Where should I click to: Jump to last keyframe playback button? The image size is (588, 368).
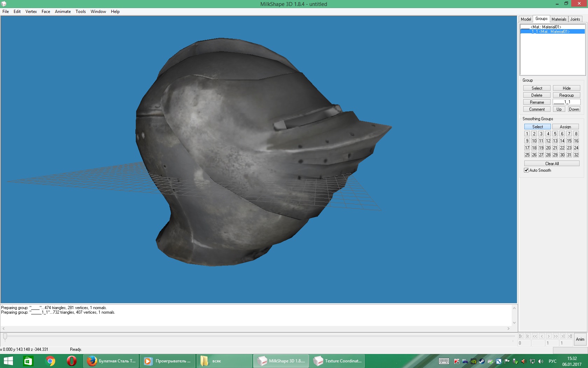[x=570, y=336]
